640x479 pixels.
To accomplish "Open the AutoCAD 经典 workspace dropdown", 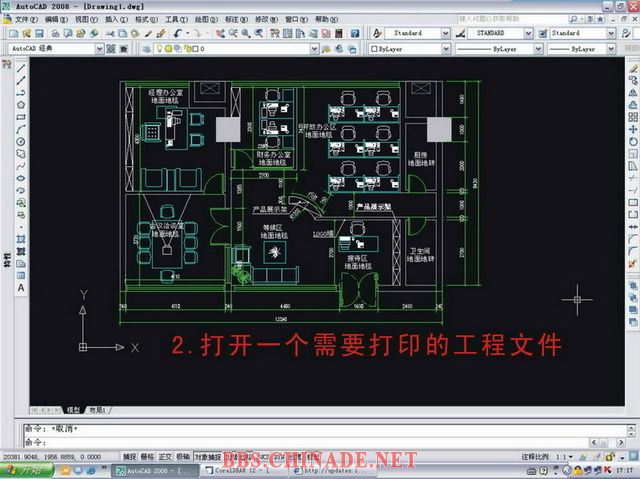I will point(99,49).
